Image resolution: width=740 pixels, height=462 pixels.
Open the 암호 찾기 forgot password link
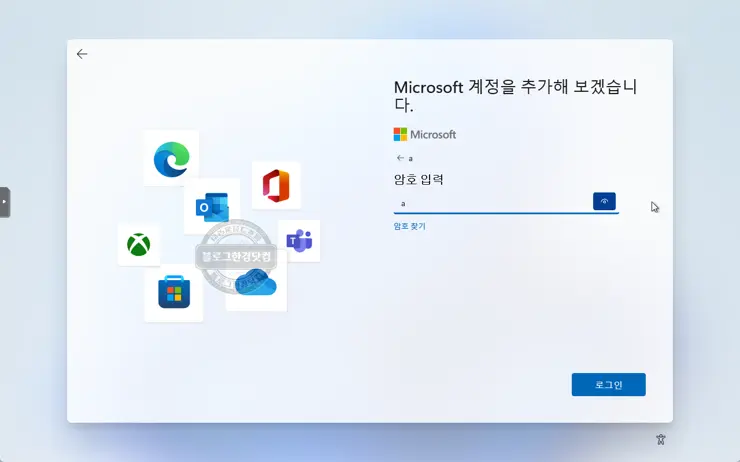click(x=410, y=226)
